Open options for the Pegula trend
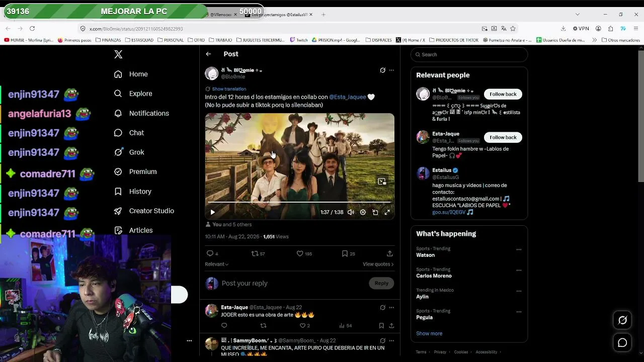The image size is (644, 362). (x=519, y=312)
